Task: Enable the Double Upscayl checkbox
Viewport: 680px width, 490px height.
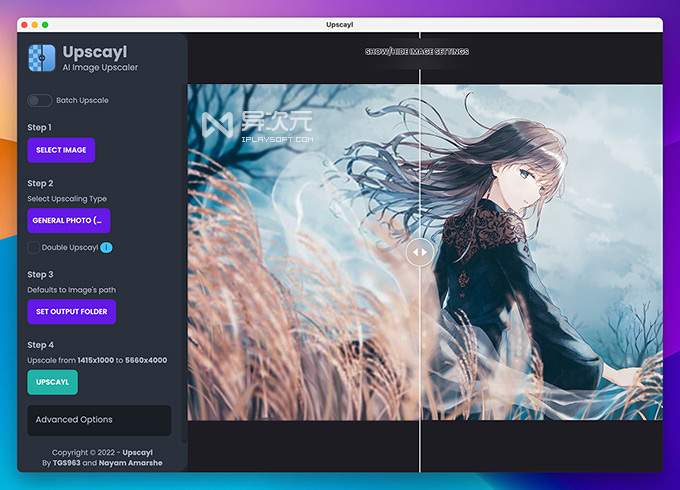Action: [33, 248]
